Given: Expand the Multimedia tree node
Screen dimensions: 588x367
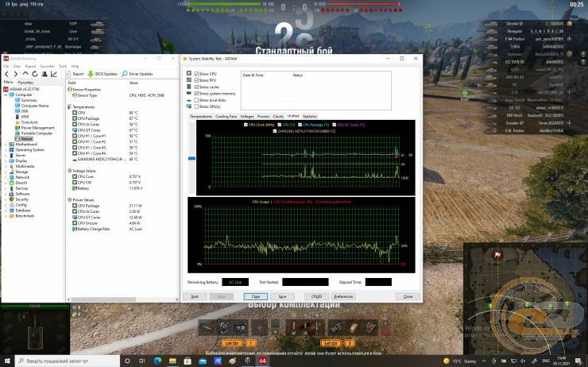Looking at the screenshot, I should pos(6,167).
